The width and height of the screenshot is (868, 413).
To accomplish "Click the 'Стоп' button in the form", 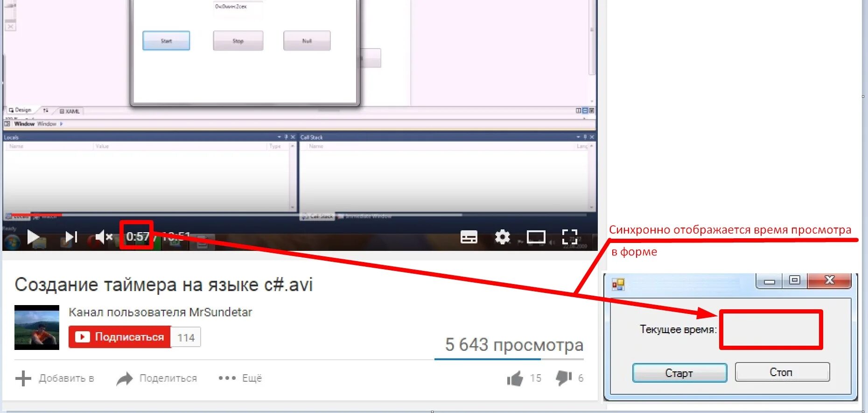I will pos(782,372).
